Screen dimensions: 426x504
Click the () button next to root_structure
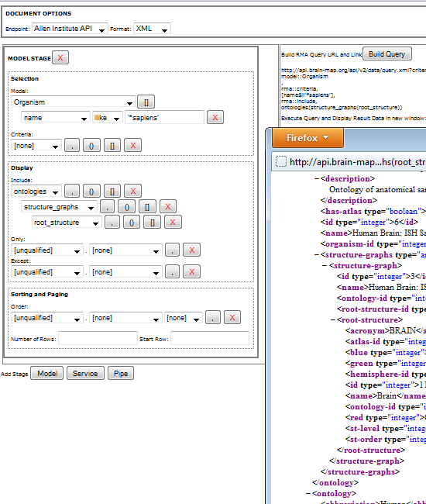click(132, 222)
